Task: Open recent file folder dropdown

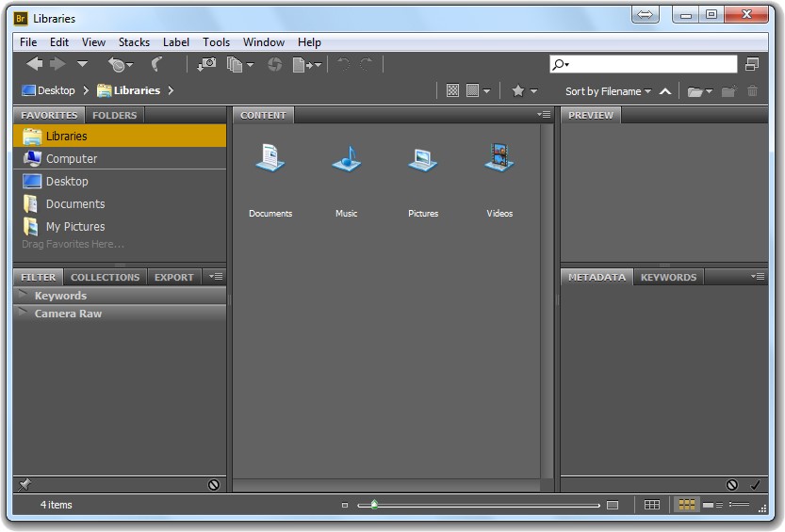Action: [x=699, y=91]
